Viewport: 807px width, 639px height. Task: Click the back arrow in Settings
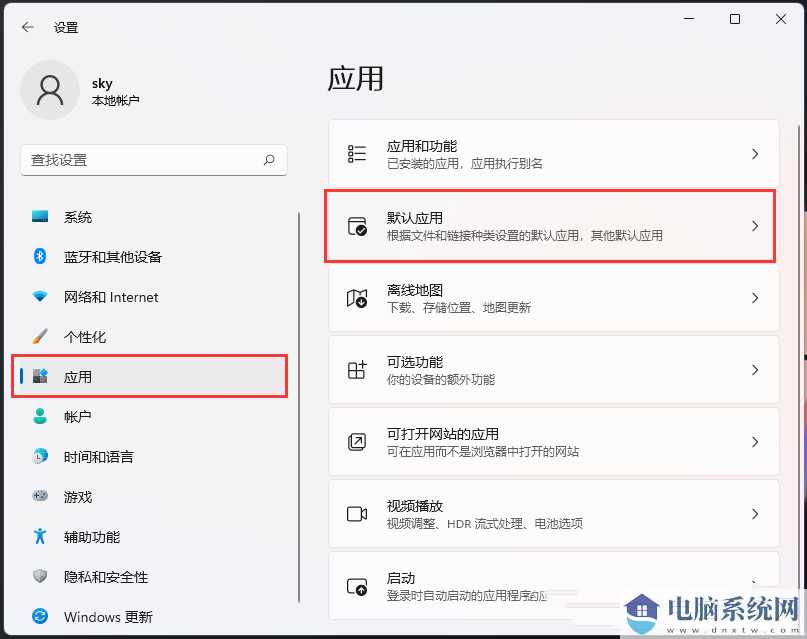click(x=27, y=27)
